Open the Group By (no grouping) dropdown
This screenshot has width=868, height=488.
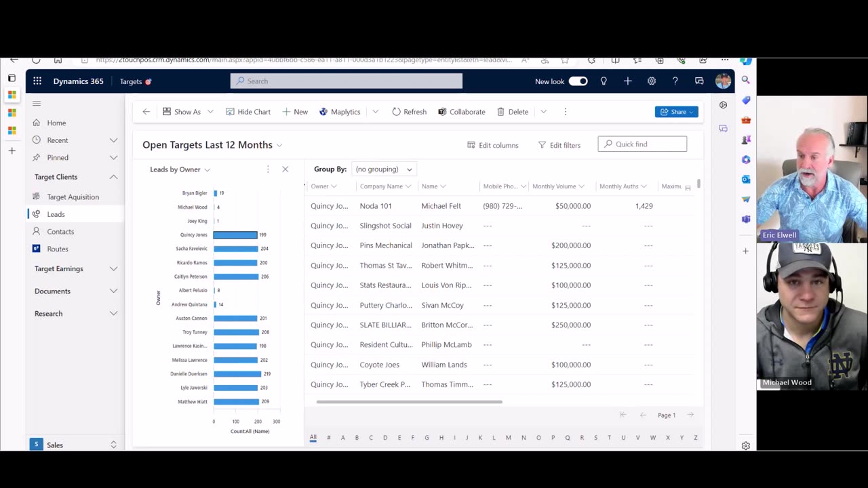click(384, 169)
